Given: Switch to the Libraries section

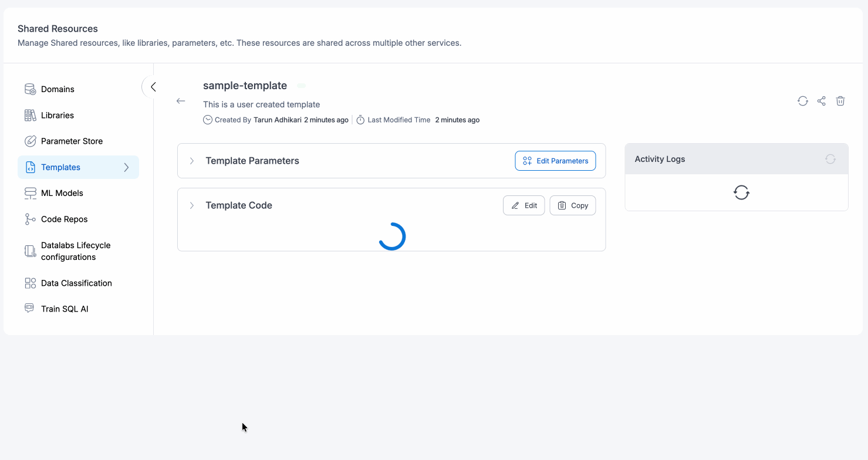Looking at the screenshot, I should click(57, 115).
